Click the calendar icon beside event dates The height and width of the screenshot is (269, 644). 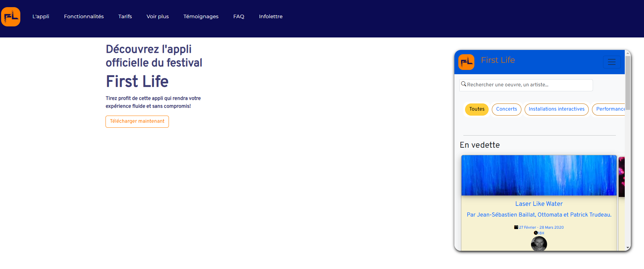tap(516, 227)
